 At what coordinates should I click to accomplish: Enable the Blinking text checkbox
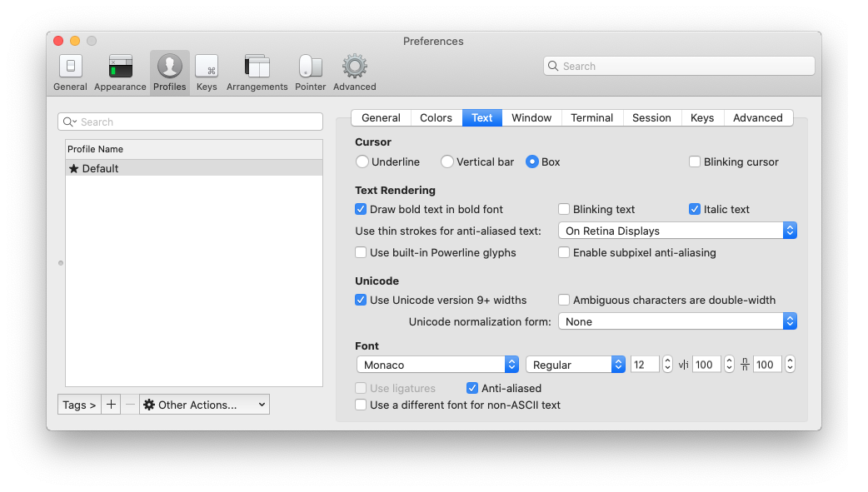[x=563, y=209]
